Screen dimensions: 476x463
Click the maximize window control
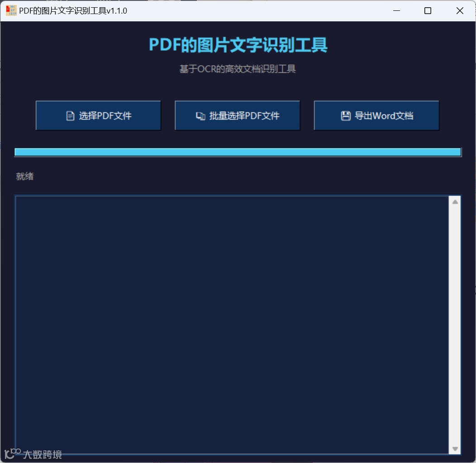tap(428, 10)
